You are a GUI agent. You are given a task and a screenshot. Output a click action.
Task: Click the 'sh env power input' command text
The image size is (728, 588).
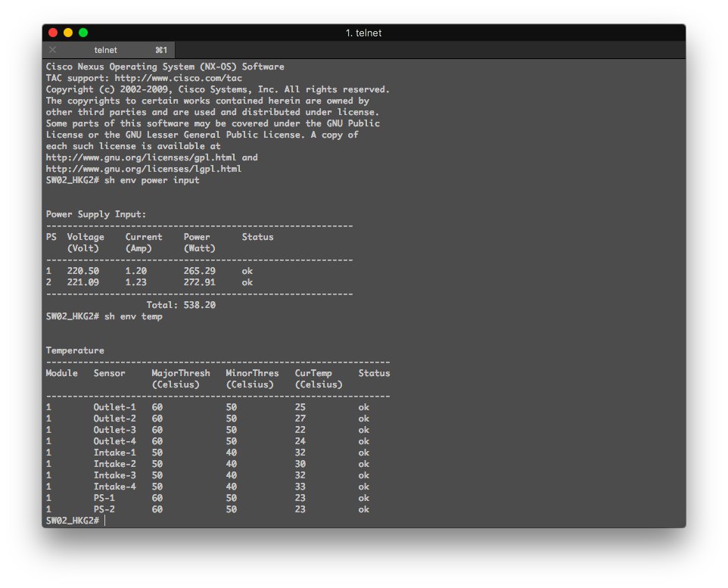click(x=152, y=180)
